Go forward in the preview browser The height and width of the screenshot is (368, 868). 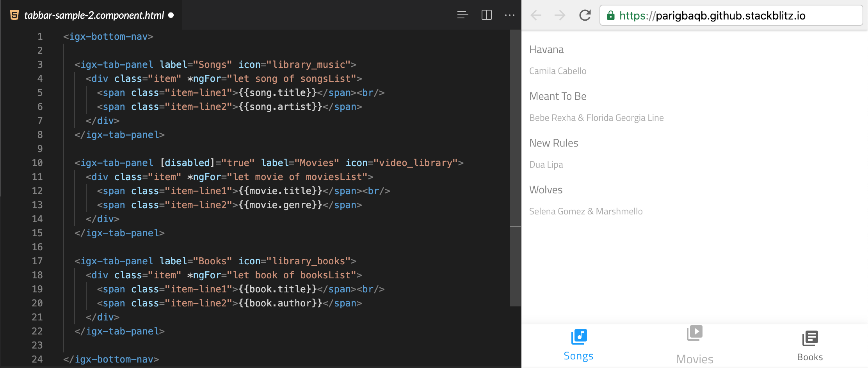click(x=560, y=16)
